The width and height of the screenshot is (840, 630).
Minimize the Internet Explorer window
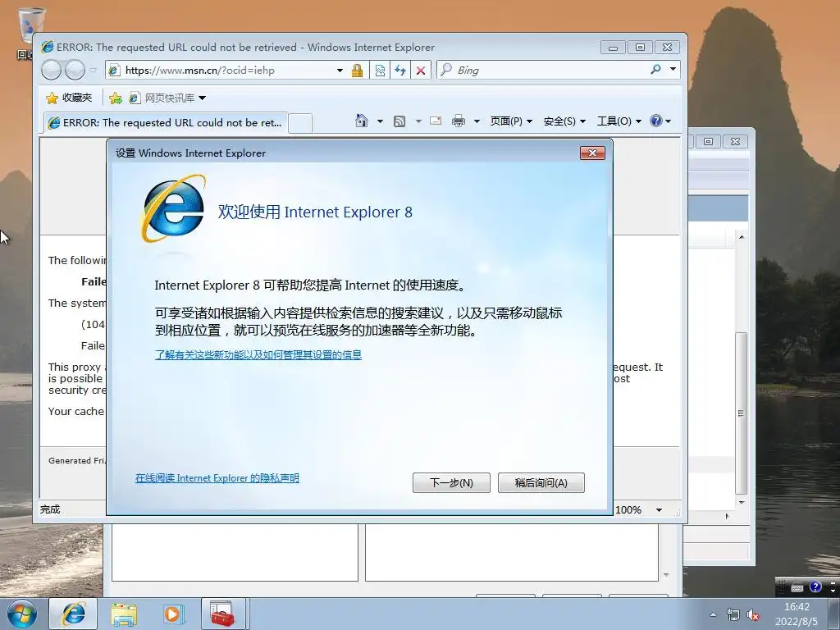coord(613,47)
